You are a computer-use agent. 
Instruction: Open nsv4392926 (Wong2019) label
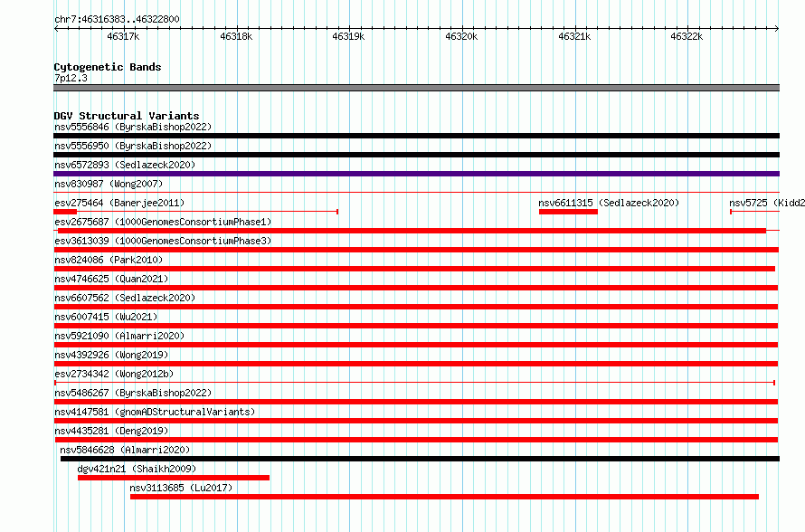click(111, 355)
